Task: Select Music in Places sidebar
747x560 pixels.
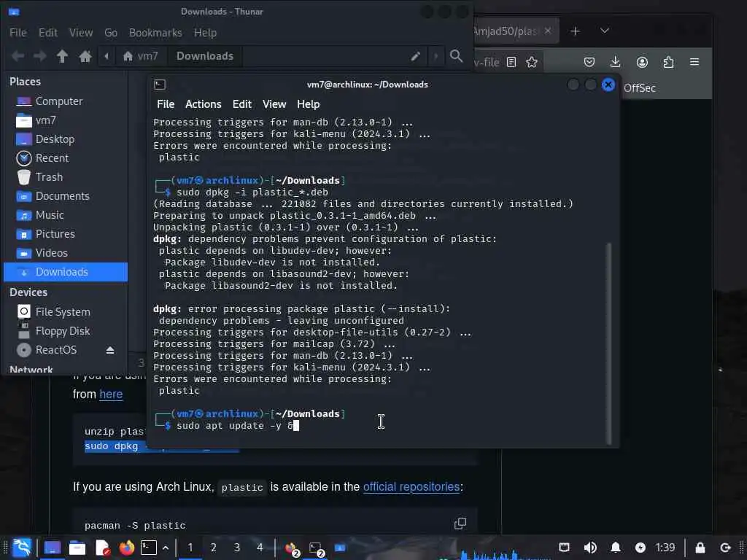Action: point(66,215)
